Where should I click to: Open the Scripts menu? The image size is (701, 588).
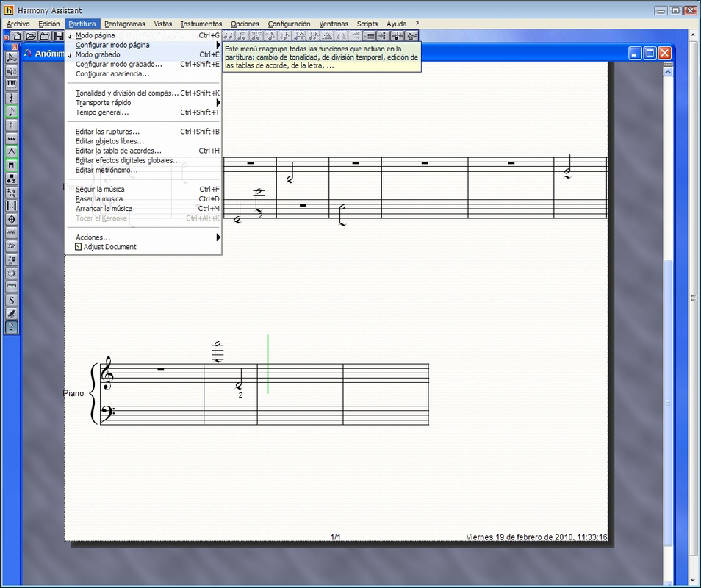367,24
